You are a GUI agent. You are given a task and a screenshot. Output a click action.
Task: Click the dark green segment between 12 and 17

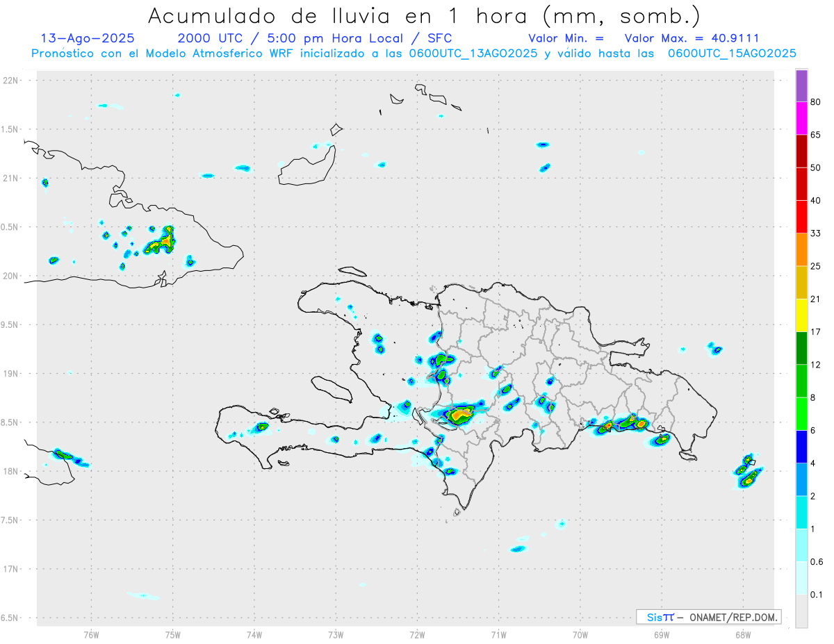pos(801,349)
